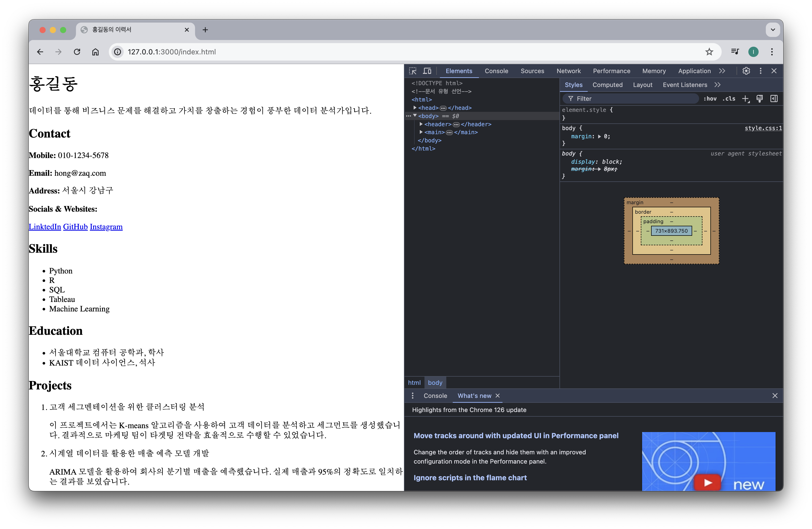Toggle the computed styles sidebar icon
The image size is (812, 529).
coord(774,99)
